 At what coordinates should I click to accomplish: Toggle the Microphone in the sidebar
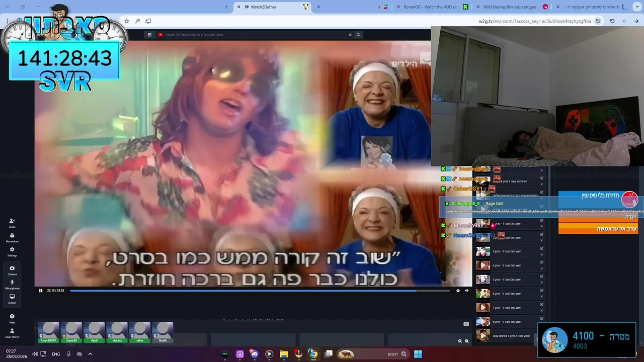pyautogui.click(x=12, y=285)
